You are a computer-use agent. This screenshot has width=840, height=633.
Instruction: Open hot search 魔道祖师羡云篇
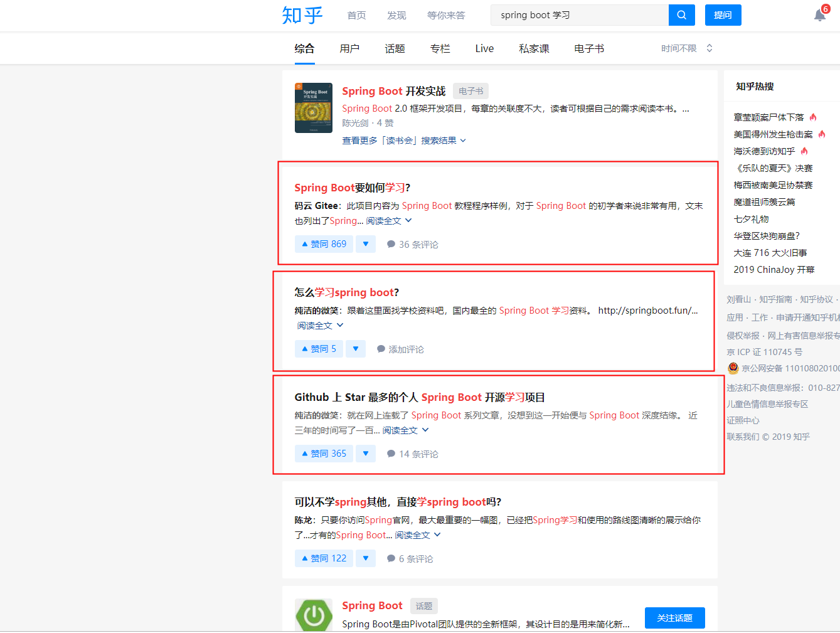[764, 202]
